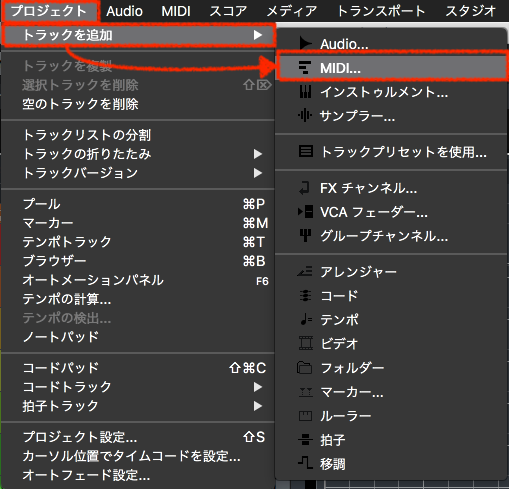The image size is (509, 489).
Task: Click the テンポ note icon
Action: 306,319
